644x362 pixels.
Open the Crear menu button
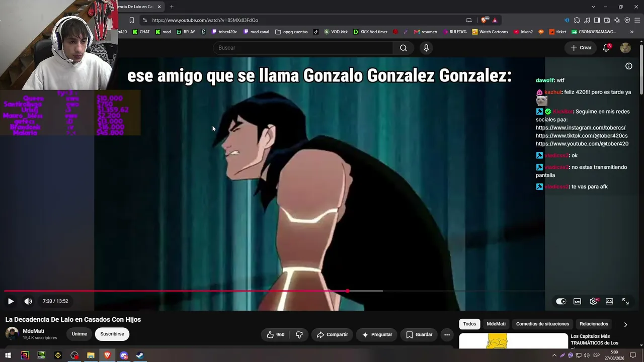(x=581, y=48)
